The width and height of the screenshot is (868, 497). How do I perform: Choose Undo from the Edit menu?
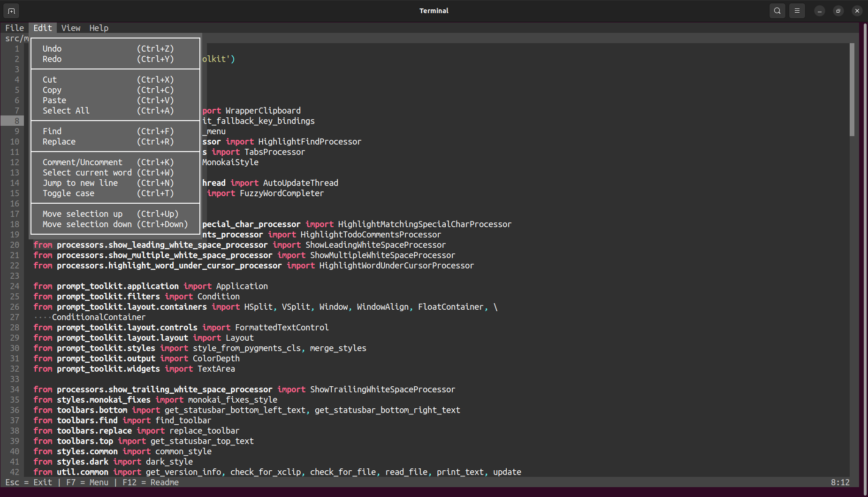pos(52,49)
